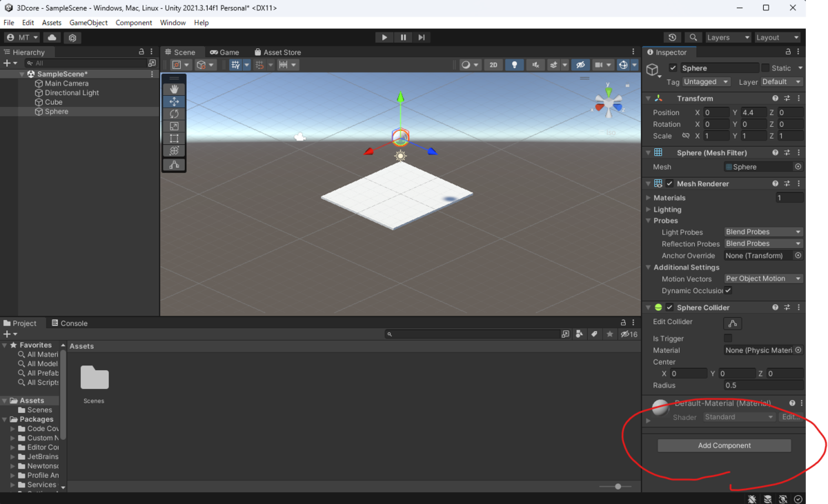Click Search by Label icon in Project
The height and width of the screenshot is (504, 828).
click(x=594, y=334)
